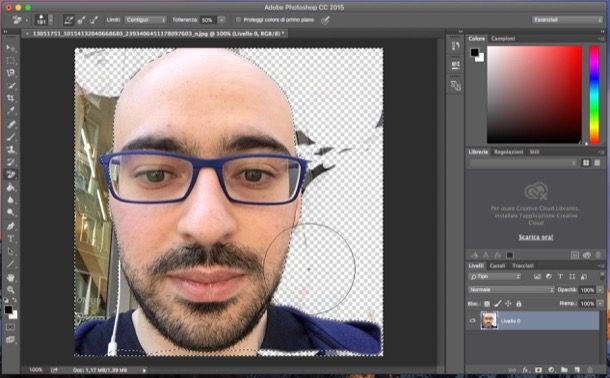Screen dimensions: 610x378
Task: Click the delete layer trash icon
Action: (x=590, y=370)
